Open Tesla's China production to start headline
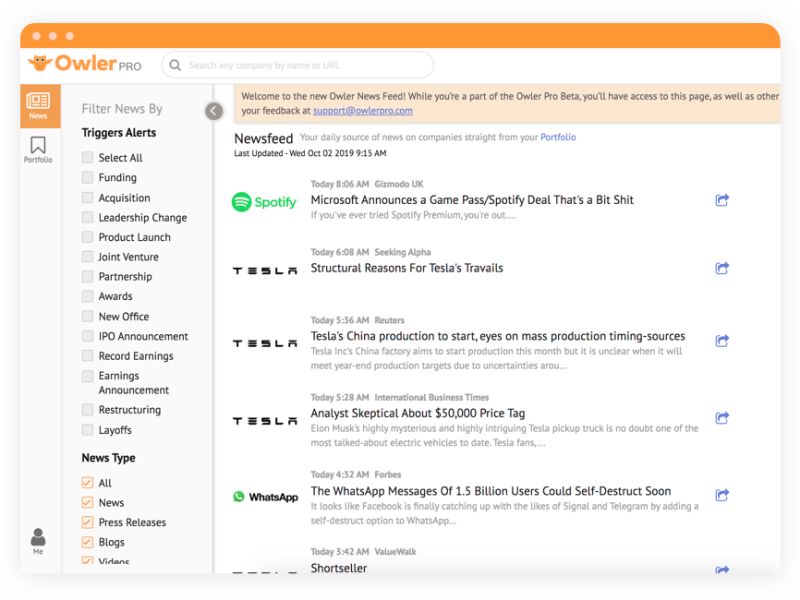 click(x=498, y=336)
